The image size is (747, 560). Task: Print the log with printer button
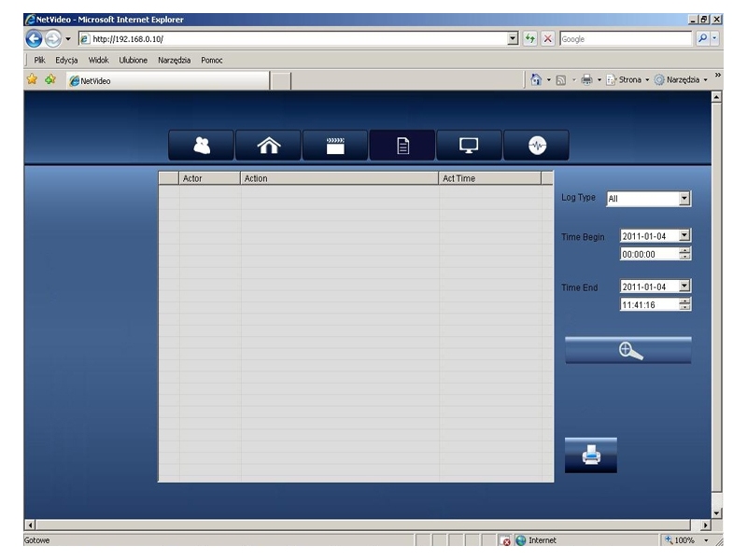point(591,455)
